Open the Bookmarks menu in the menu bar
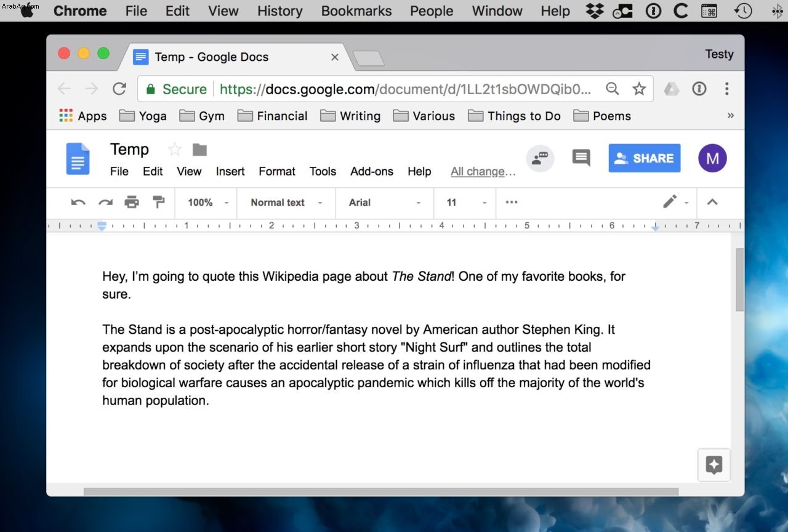Screen dimensions: 788x532 [x=356, y=10]
